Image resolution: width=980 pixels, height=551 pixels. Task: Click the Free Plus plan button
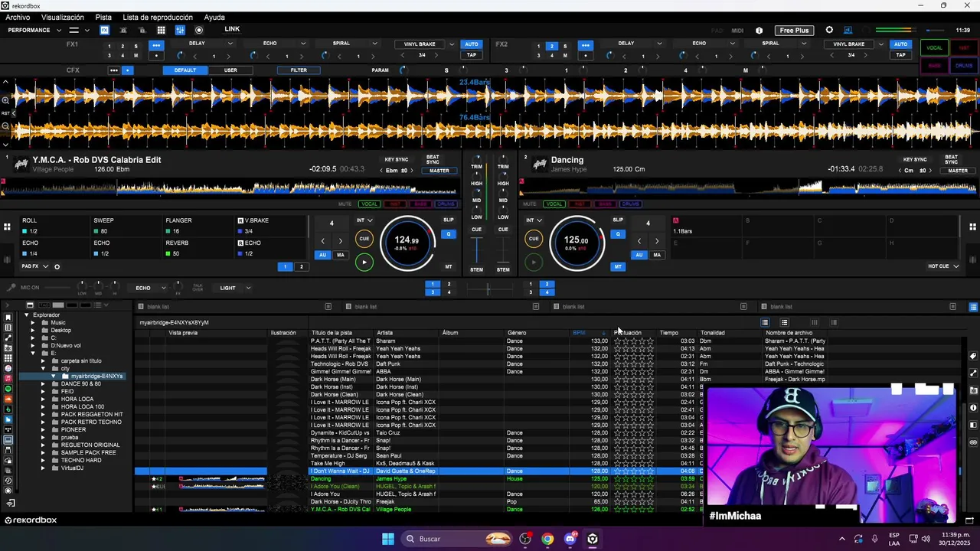[x=794, y=31]
